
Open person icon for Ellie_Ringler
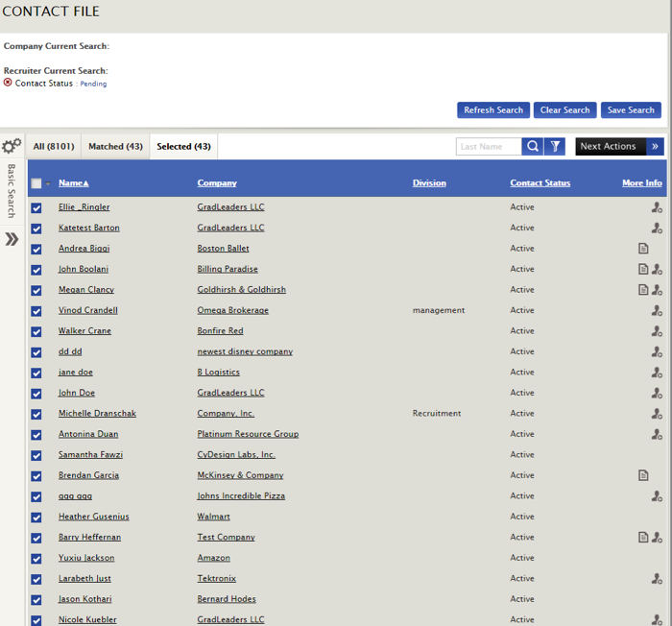coord(657,207)
